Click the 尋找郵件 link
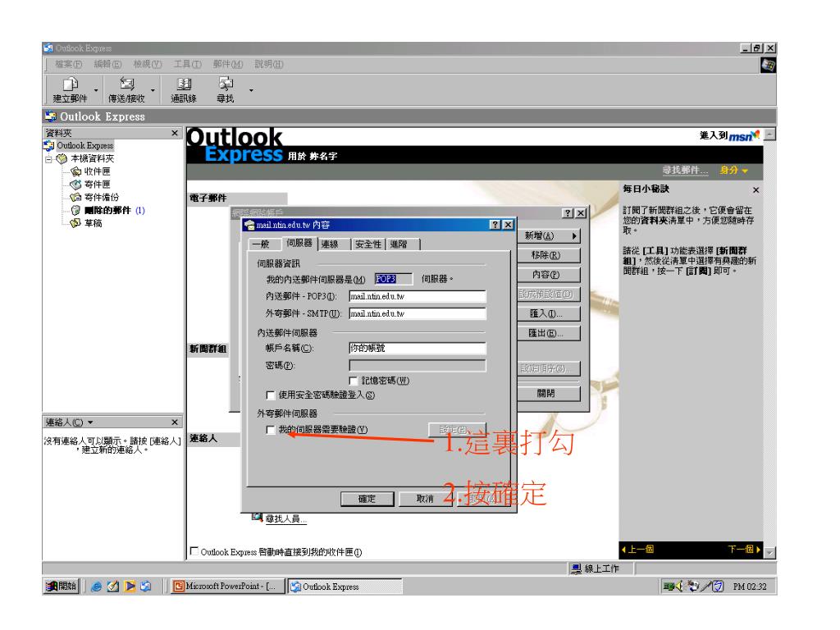Screen dimensions: 840x630 [685, 170]
